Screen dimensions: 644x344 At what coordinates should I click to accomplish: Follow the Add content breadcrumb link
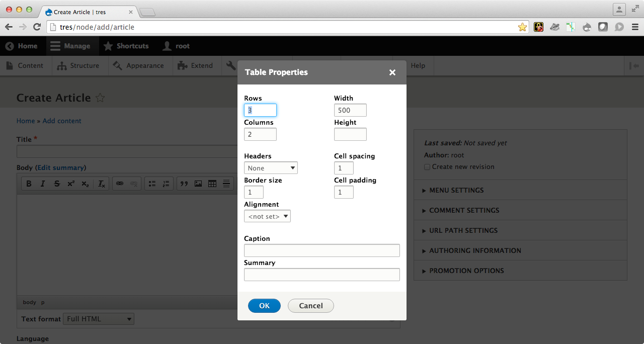[62, 121]
